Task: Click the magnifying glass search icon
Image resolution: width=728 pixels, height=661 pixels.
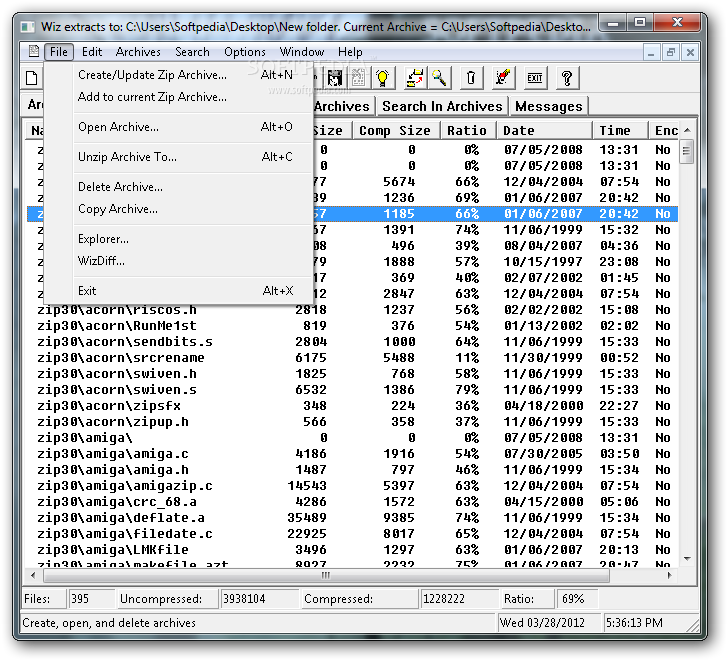Action: (439, 78)
